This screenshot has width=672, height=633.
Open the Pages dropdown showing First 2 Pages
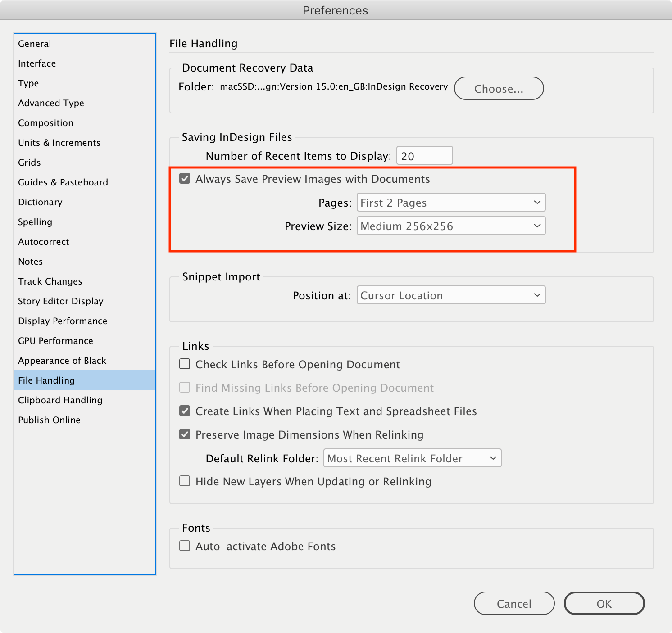tap(450, 203)
